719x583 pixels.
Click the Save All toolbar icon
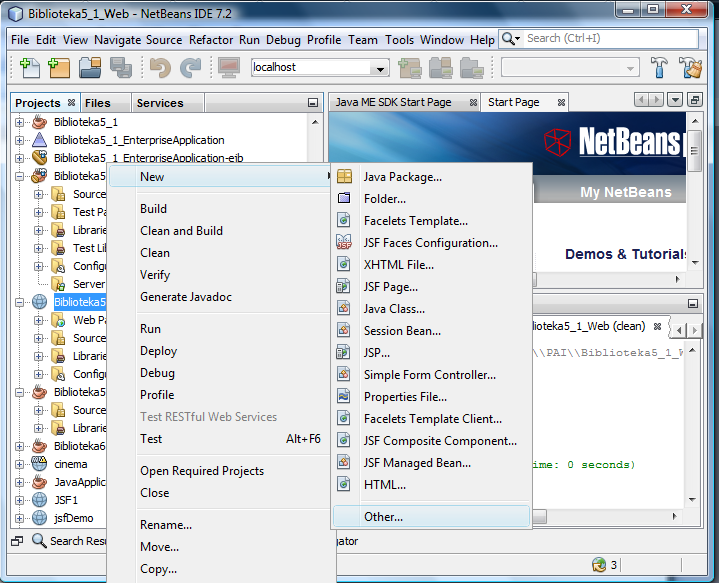coord(121,68)
